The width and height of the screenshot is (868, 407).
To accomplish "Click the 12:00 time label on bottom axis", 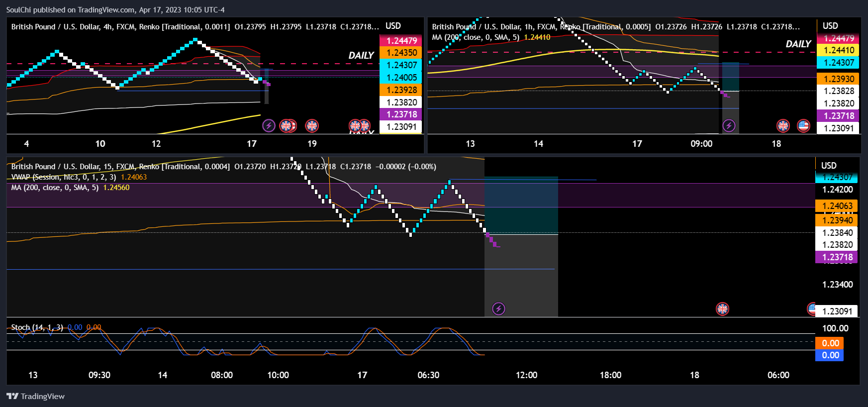I will (526, 375).
